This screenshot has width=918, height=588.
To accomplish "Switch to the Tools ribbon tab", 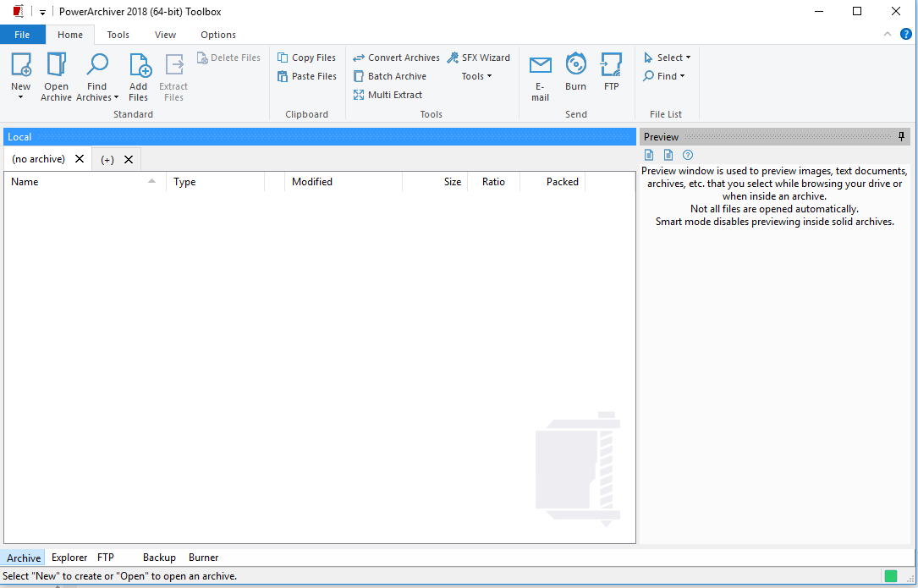I will click(x=118, y=35).
